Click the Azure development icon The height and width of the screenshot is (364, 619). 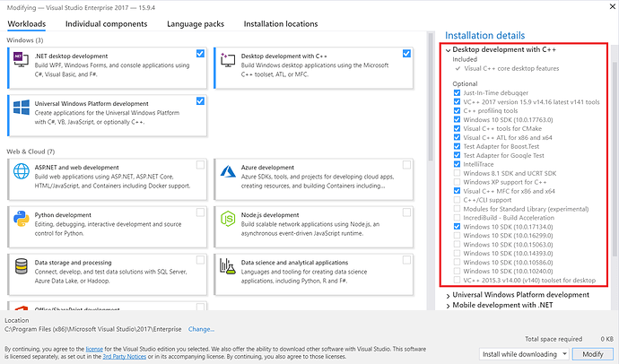tap(228, 171)
